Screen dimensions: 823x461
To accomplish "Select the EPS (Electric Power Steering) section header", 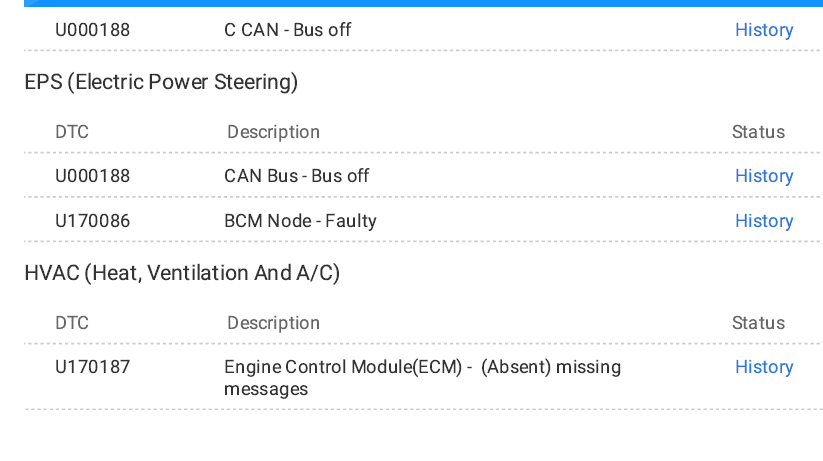I will [161, 82].
